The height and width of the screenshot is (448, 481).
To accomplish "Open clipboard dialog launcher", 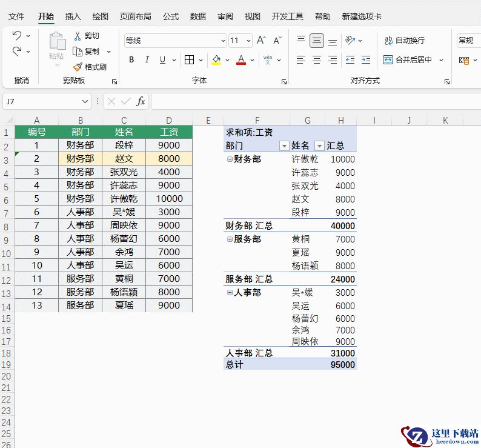I will pyautogui.click(x=114, y=82).
